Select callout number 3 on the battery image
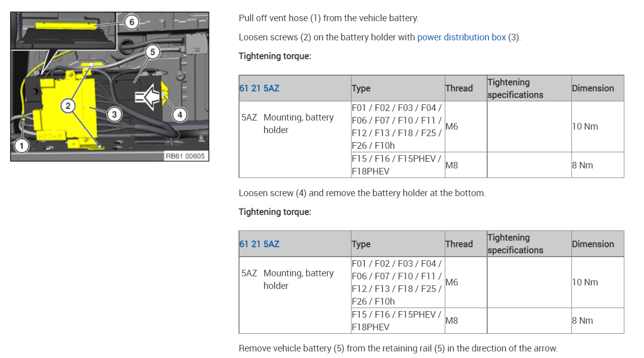The height and width of the screenshot is (358, 644). (x=114, y=114)
